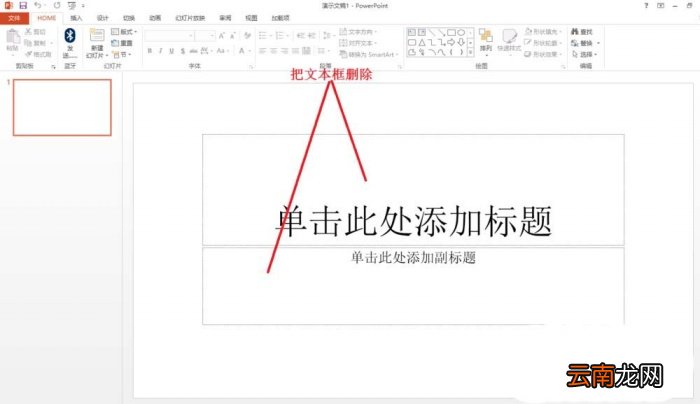This screenshot has height=404, width=700.
Task: Expand the shapes gallery more arrow
Action: point(471,52)
